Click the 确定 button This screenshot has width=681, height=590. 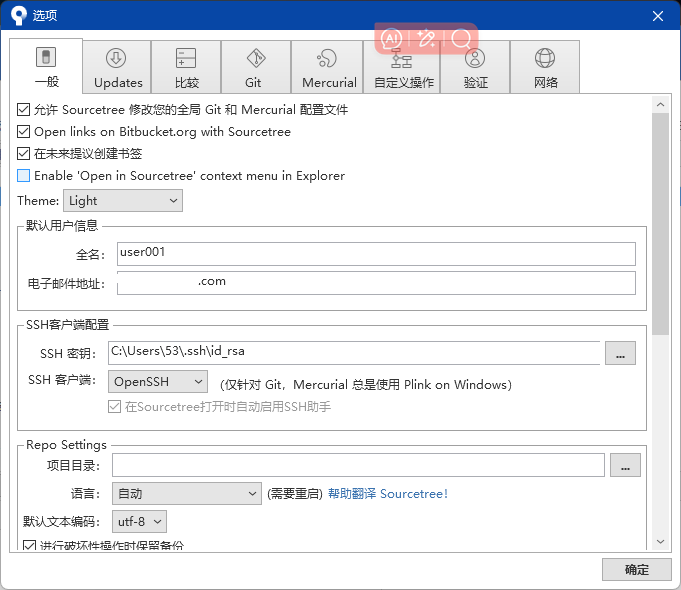pos(637,570)
